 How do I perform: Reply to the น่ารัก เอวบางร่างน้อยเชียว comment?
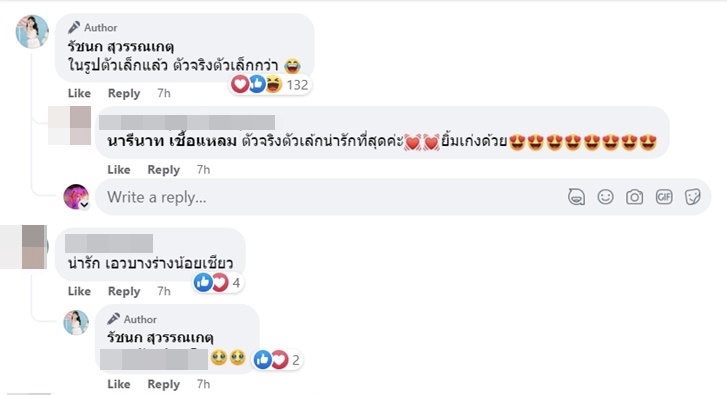124,291
